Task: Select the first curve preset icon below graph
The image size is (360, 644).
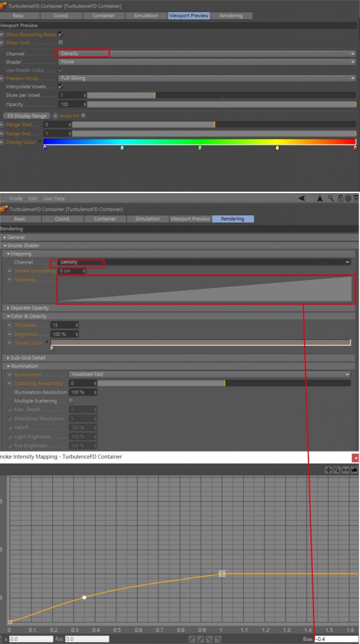Action: click(x=192, y=639)
